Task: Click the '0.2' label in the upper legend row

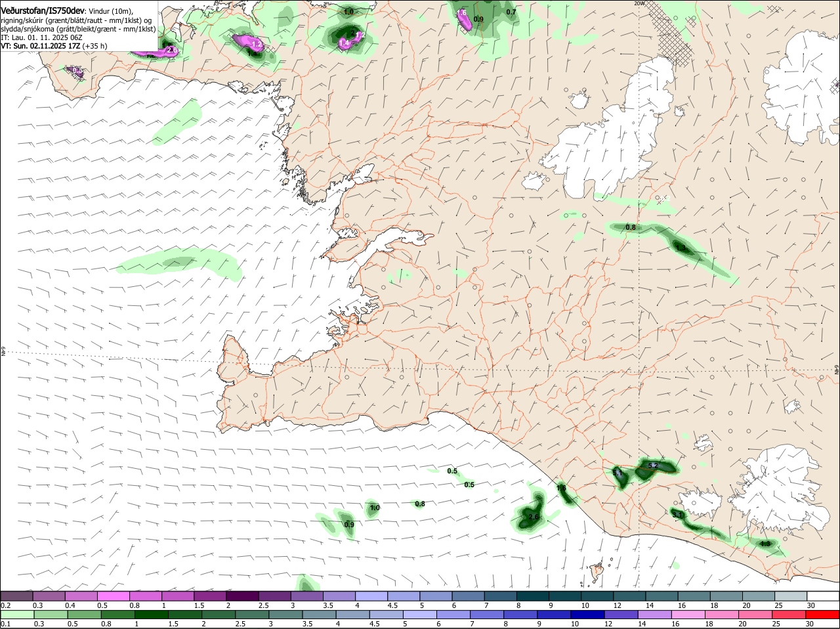Action: [x=5, y=605]
